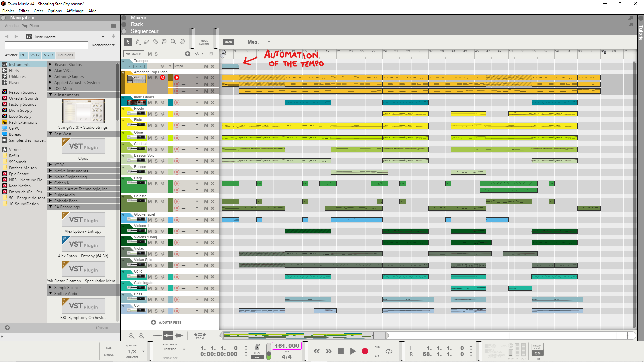The image size is (644, 362).
Task: Click the browser search input field
Action: (x=47, y=45)
